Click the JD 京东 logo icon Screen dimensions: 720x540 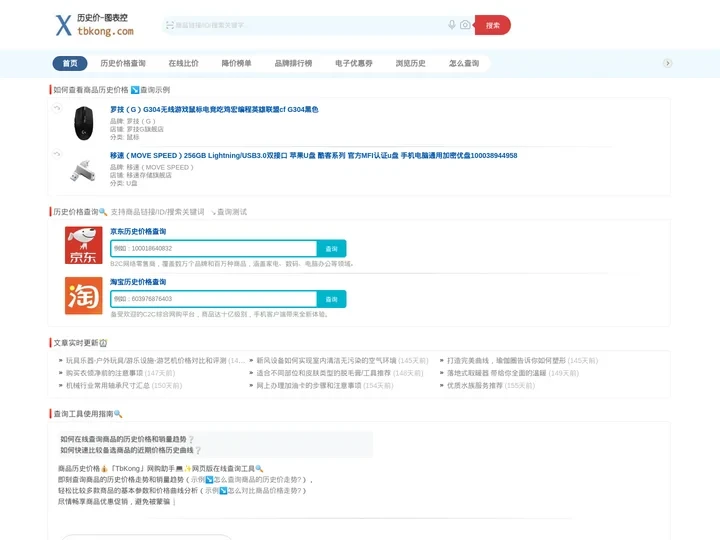(84, 245)
